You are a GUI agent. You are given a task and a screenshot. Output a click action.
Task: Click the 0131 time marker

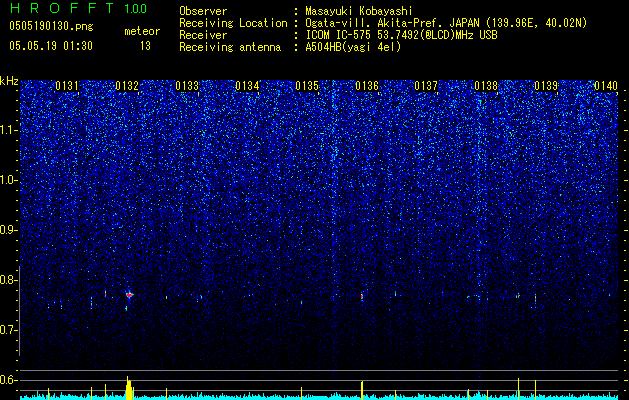pyautogui.click(x=67, y=86)
